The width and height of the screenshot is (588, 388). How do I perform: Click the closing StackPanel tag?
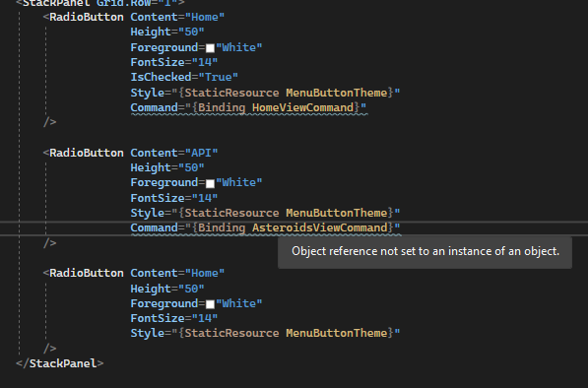pyautogui.click(x=60, y=363)
